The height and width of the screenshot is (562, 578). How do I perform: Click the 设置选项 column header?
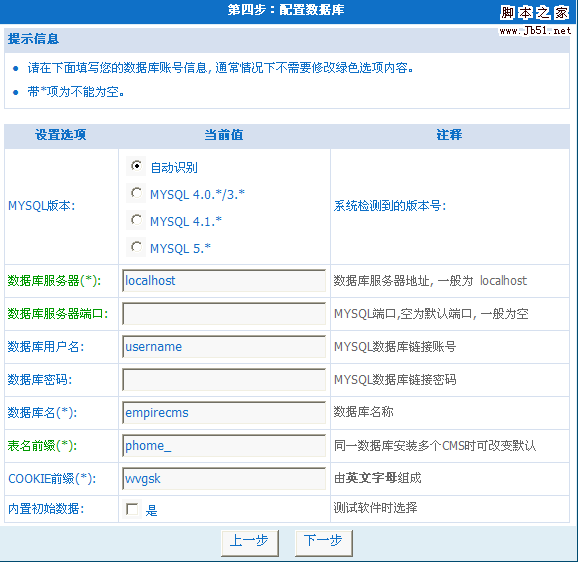[x=61, y=135]
